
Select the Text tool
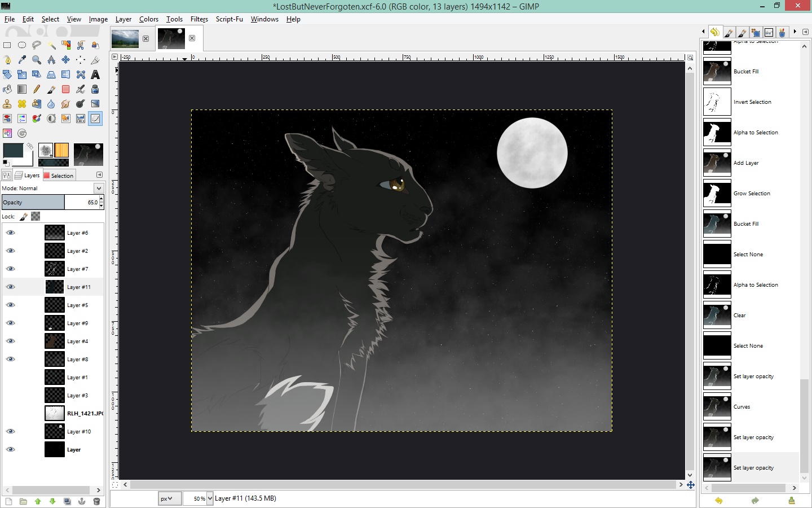tap(95, 74)
